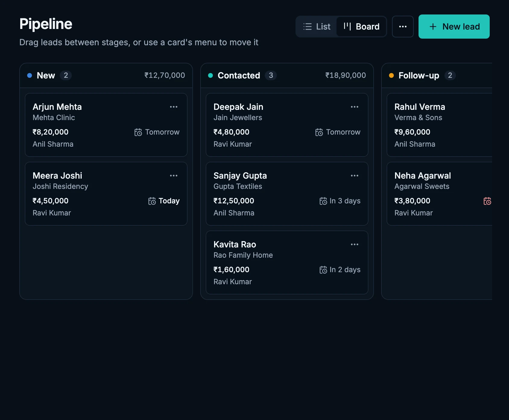
Task: Open the Neha Agarwal lead card
Action: pyautogui.click(x=440, y=194)
